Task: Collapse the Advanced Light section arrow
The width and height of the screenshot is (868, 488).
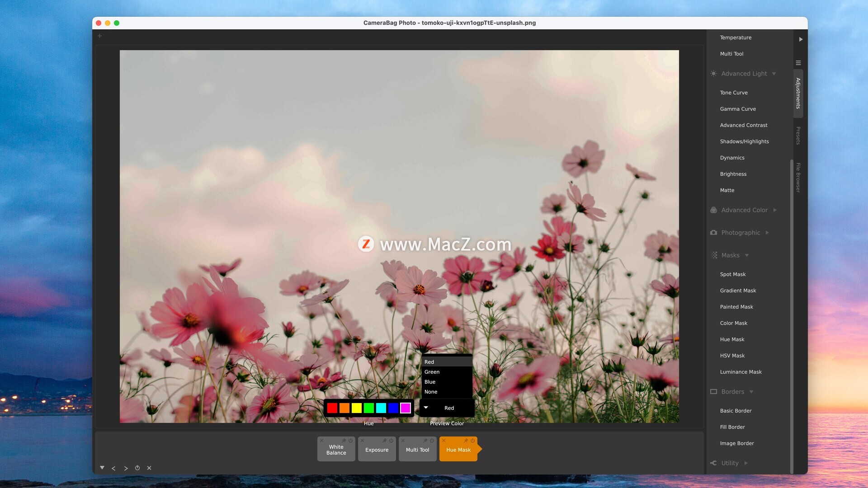Action: tap(774, 74)
